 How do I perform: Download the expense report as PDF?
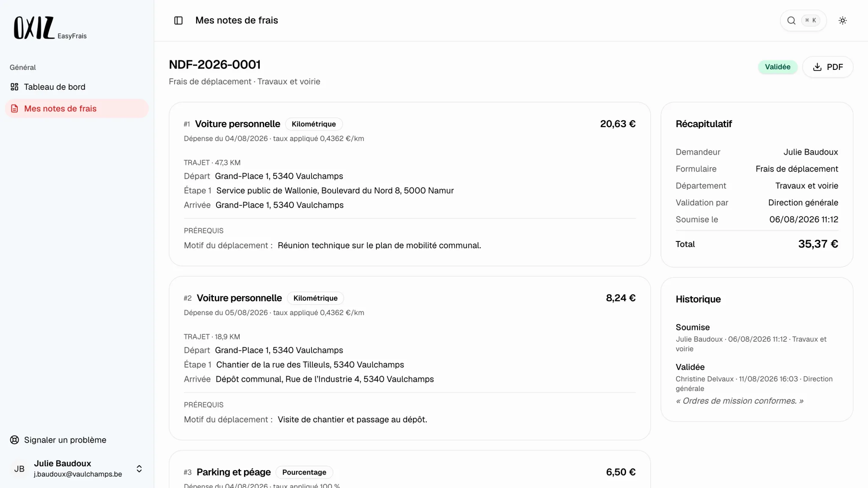pyautogui.click(x=828, y=67)
